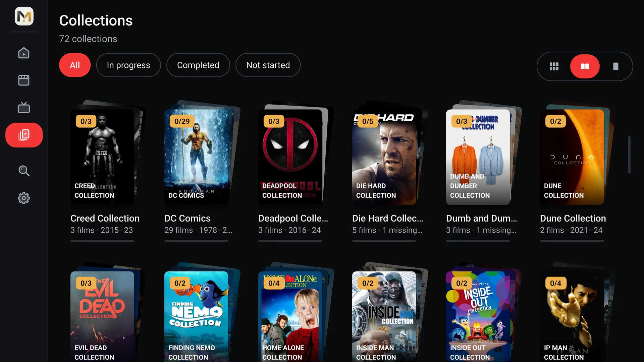Viewport: 644px width, 362px height.
Task: Click '5 films · 1 missing...' text
Action: click(x=387, y=230)
